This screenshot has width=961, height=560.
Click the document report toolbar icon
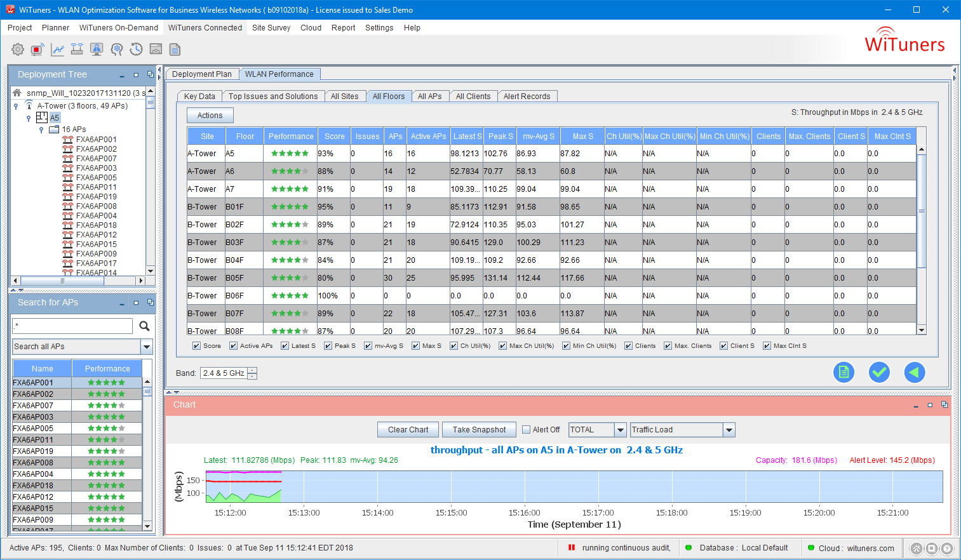[x=175, y=50]
